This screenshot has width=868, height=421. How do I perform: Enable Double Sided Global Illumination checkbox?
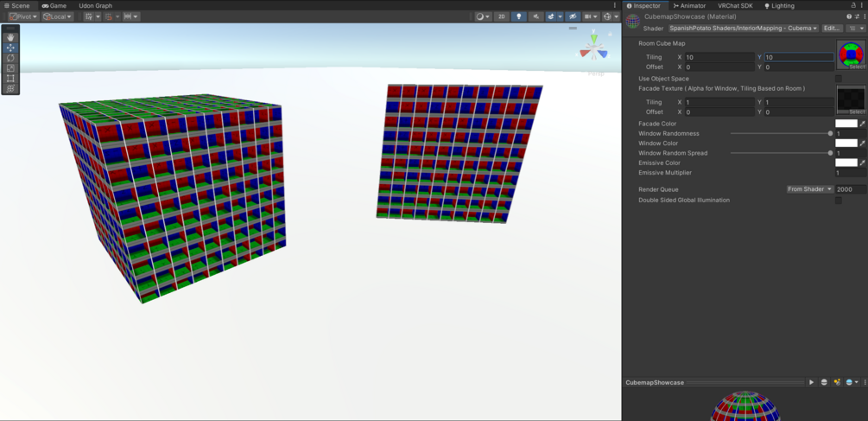click(x=838, y=201)
